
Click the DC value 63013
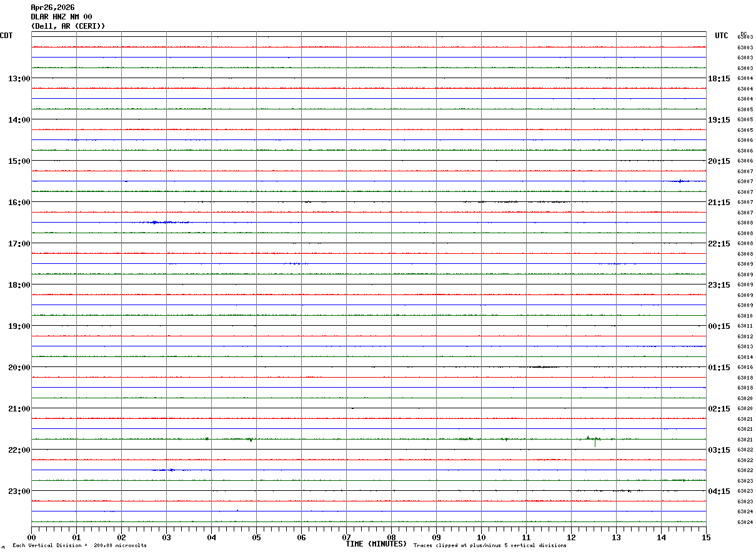click(745, 346)
